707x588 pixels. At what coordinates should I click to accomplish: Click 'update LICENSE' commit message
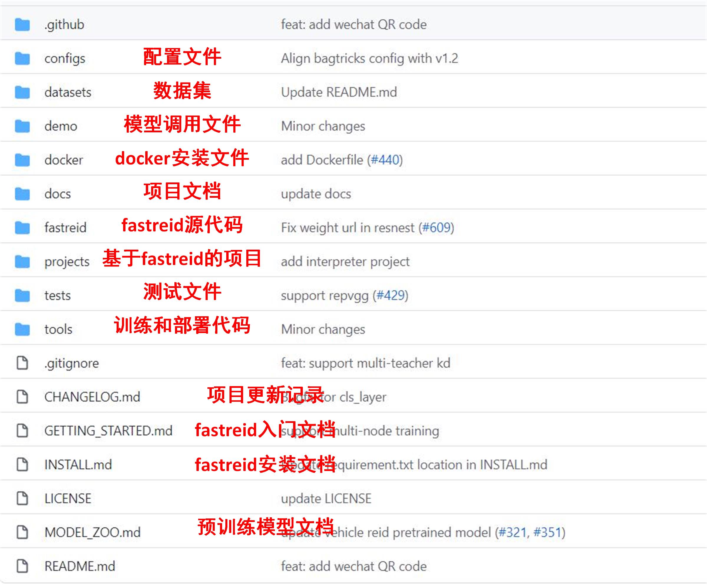click(326, 499)
